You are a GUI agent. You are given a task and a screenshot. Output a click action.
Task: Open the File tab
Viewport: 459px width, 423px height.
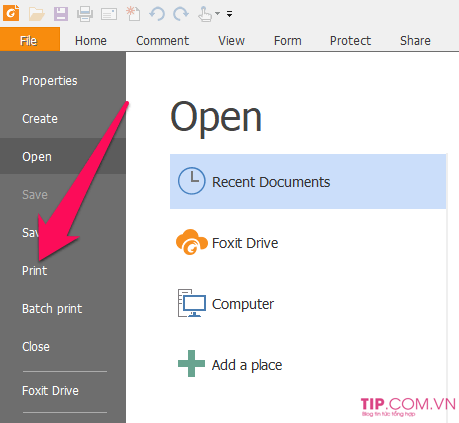coord(30,39)
